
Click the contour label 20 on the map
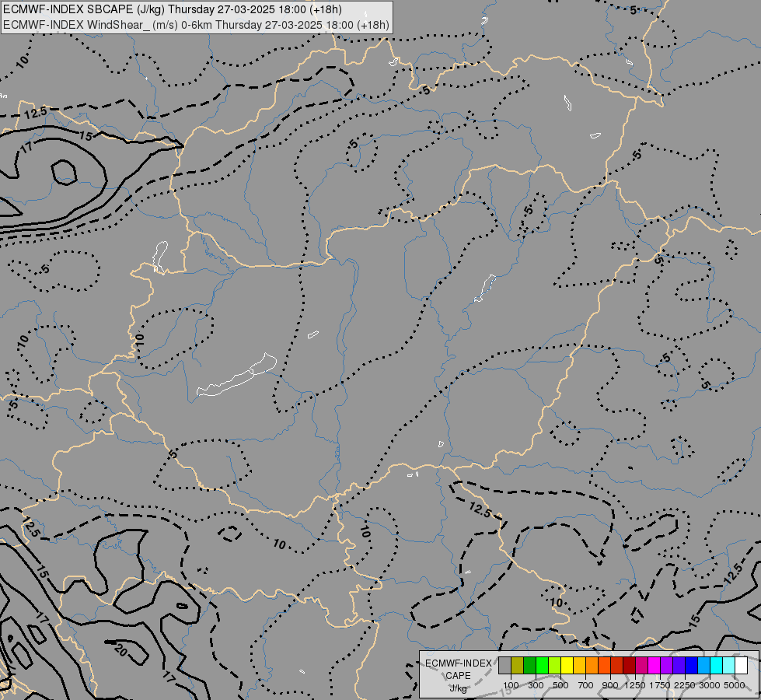coord(120,650)
